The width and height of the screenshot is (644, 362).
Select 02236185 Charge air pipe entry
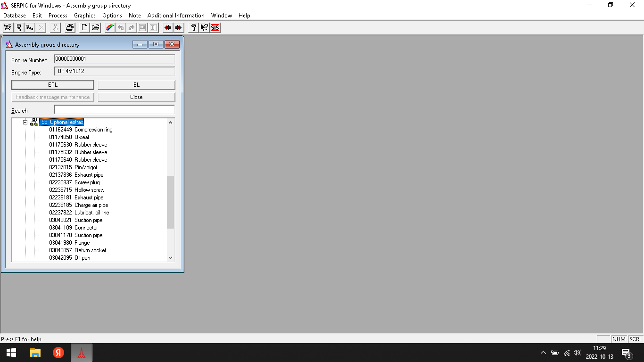tap(79, 205)
